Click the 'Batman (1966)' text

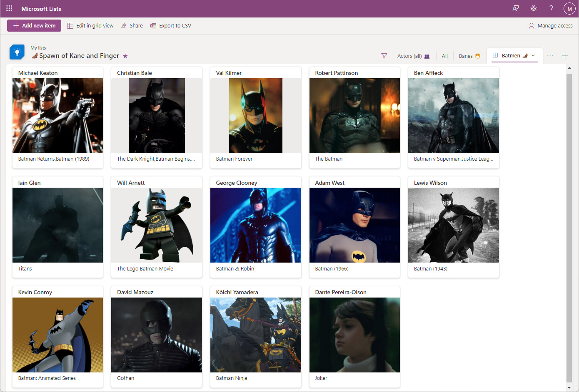332,269
